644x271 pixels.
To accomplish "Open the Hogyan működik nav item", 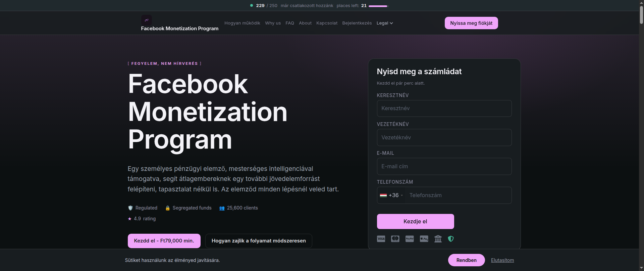I will [x=242, y=23].
